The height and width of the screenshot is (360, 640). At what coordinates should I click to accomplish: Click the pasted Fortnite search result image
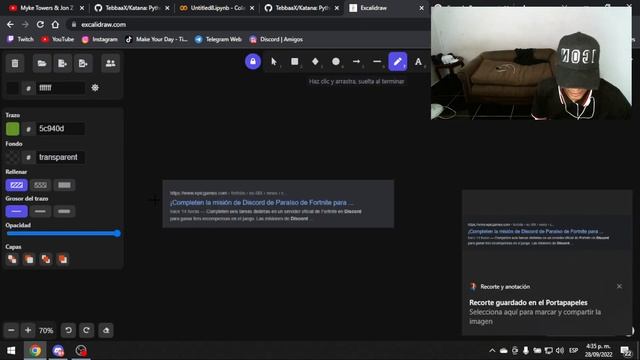(278, 204)
